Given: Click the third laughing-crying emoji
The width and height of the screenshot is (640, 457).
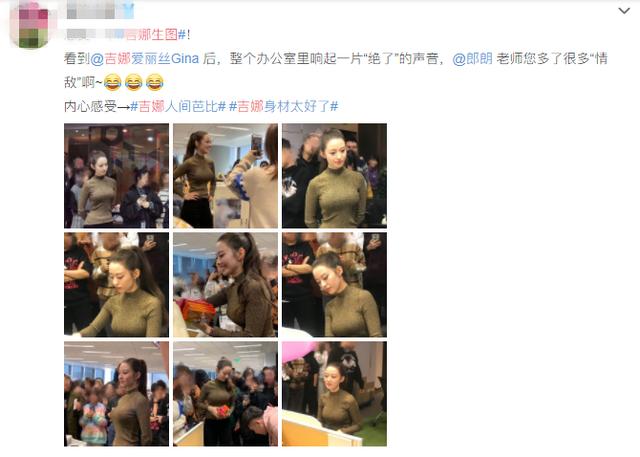Looking at the screenshot, I should (154, 82).
